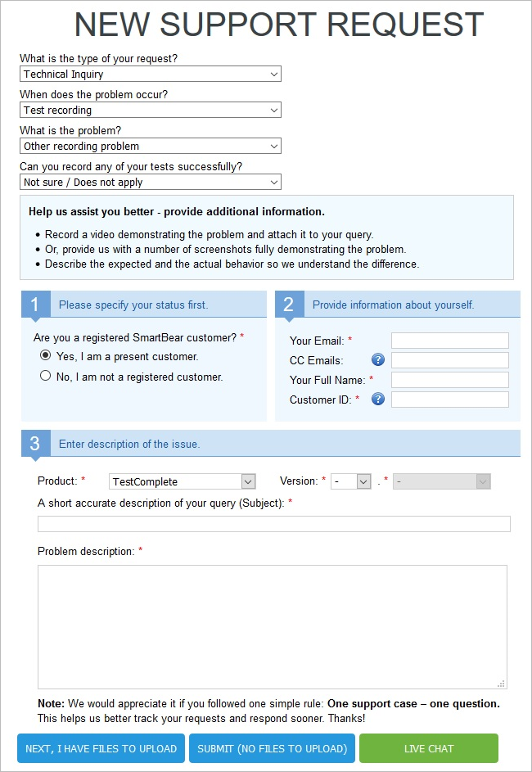Select 'Yes, I am a present customer' radio

pyautogui.click(x=45, y=355)
